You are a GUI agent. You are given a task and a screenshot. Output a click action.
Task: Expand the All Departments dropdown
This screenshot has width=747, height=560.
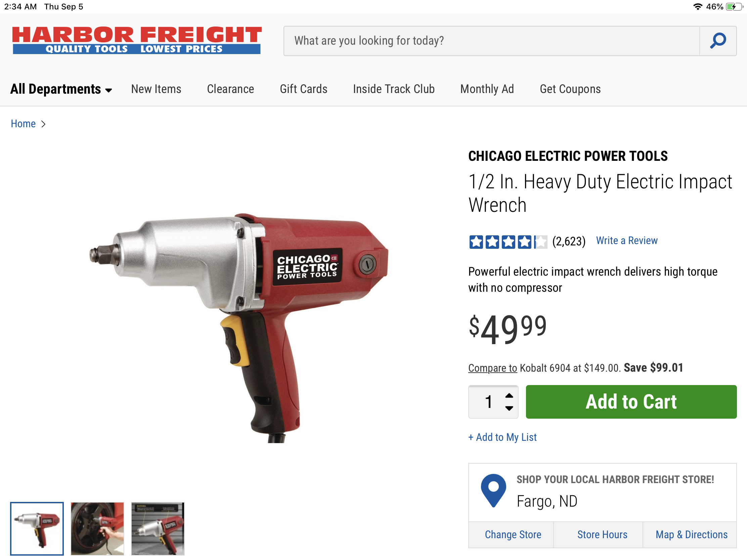click(x=61, y=89)
